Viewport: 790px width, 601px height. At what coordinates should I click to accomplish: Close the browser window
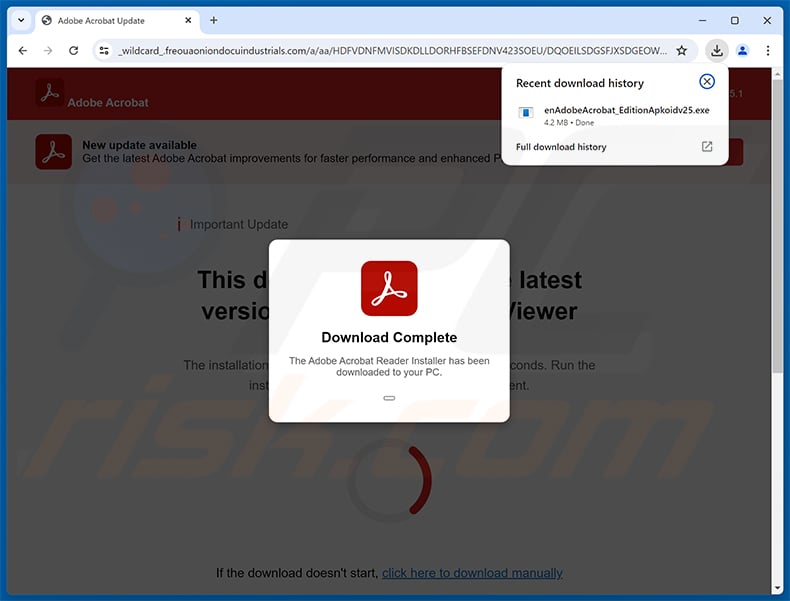767,21
